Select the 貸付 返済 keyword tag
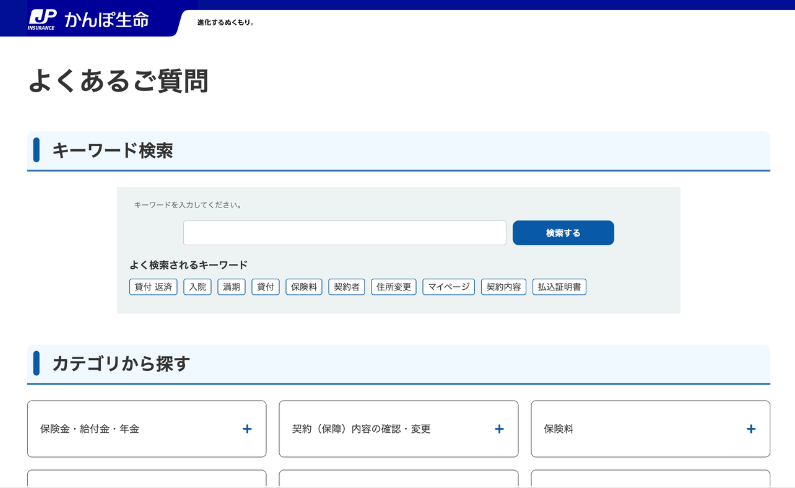The image size is (795, 488). [x=153, y=287]
